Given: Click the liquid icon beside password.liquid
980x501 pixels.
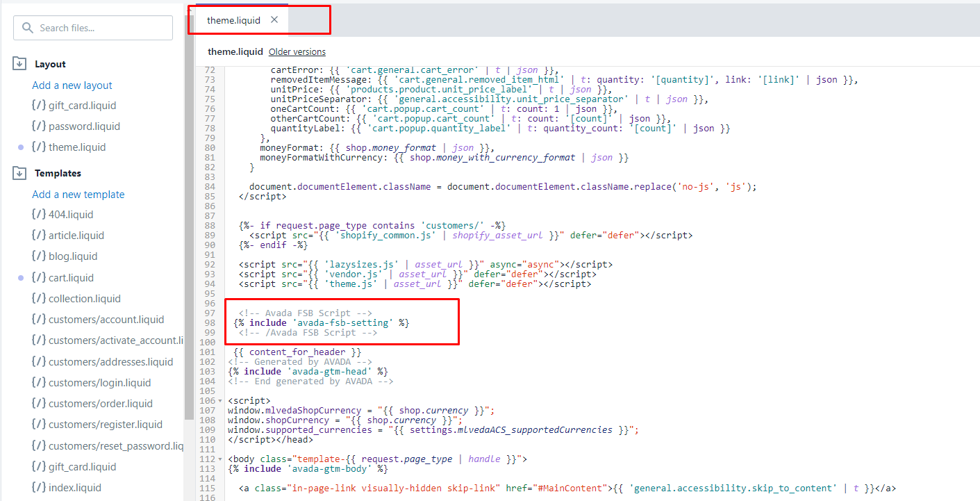Looking at the screenshot, I should (x=39, y=126).
